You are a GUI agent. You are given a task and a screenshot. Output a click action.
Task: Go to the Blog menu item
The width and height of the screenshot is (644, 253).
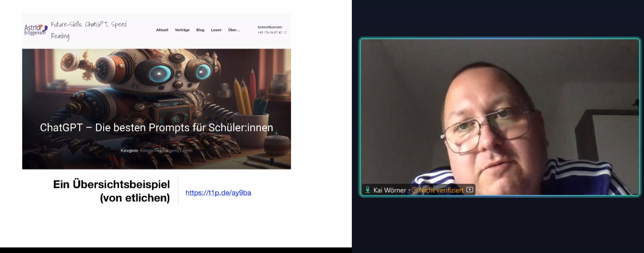[x=200, y=30]
